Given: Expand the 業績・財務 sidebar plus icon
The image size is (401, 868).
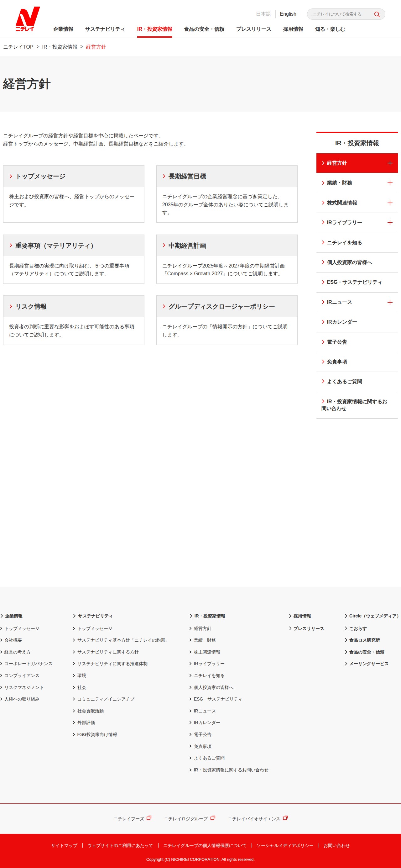Looking at the screenshot, I should tap(389, 183).
